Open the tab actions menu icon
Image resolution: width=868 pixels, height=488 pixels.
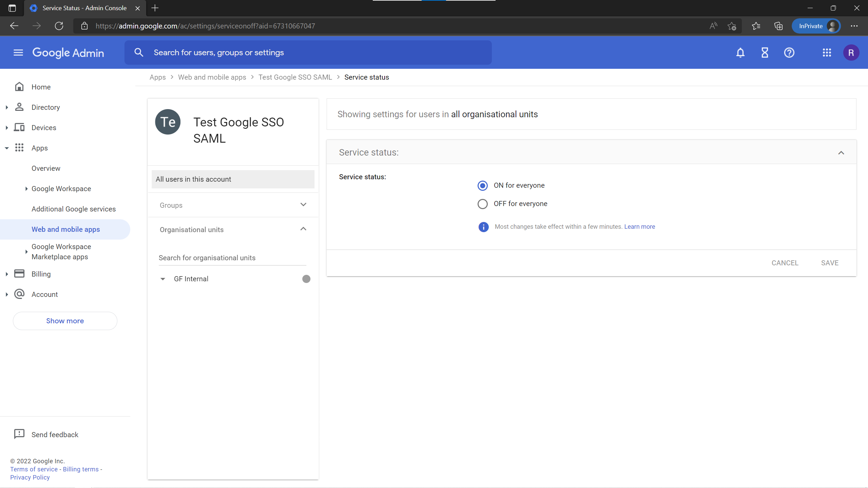(x=12, y=8)
